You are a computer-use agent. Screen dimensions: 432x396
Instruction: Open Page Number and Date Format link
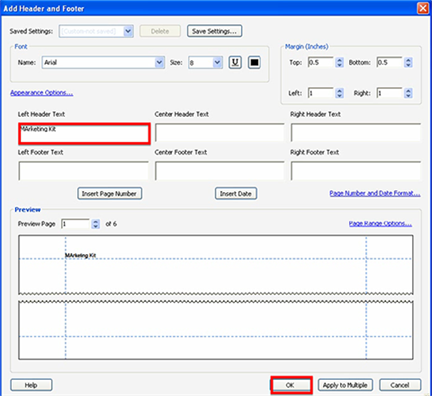375,193
